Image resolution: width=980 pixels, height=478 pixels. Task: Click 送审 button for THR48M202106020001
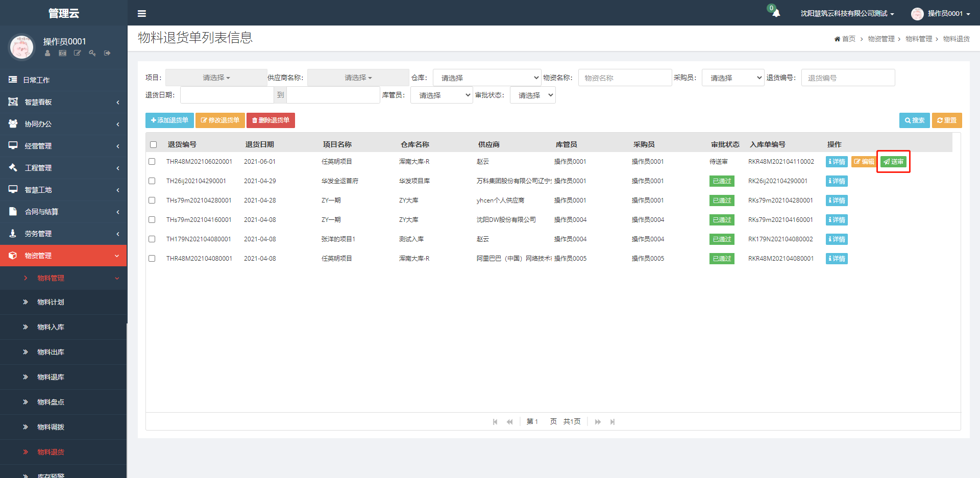click(x=893, y=162)
